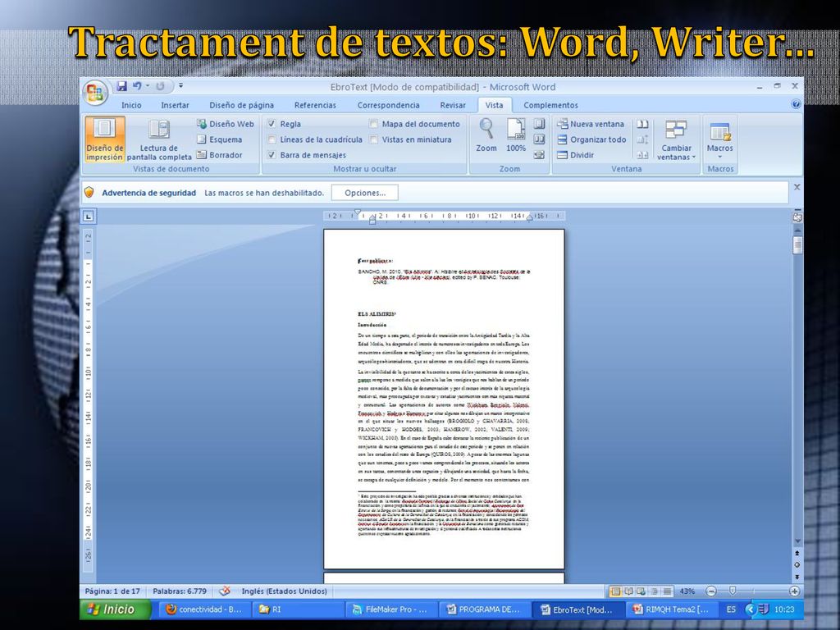
Task: Click the proofing errors icon
Action: (225, 591)
